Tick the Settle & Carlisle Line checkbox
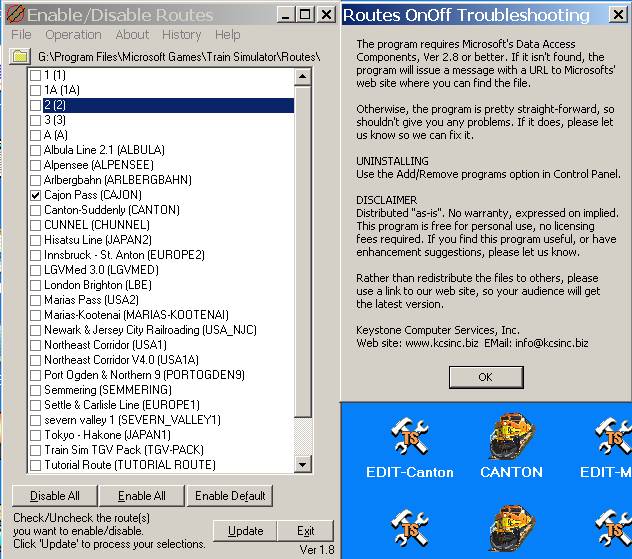The width and height of the screenshot is (632, 559). point(35,405)
